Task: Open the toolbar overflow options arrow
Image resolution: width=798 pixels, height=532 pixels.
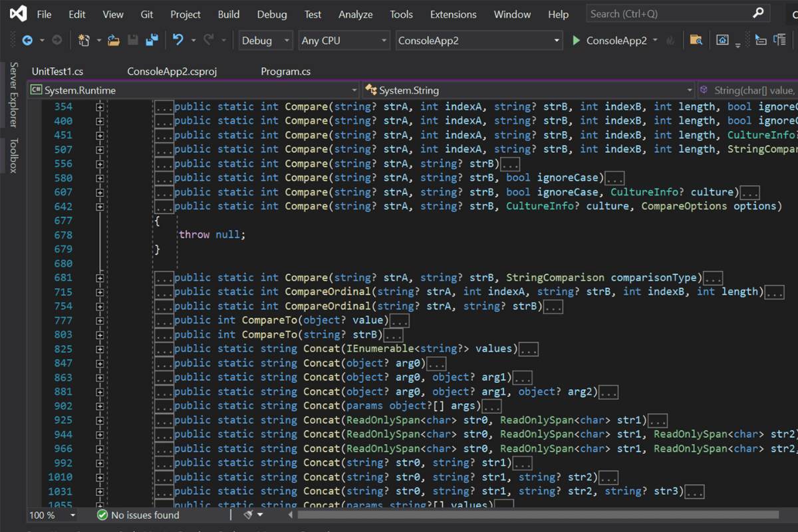Action: [737, 45]
